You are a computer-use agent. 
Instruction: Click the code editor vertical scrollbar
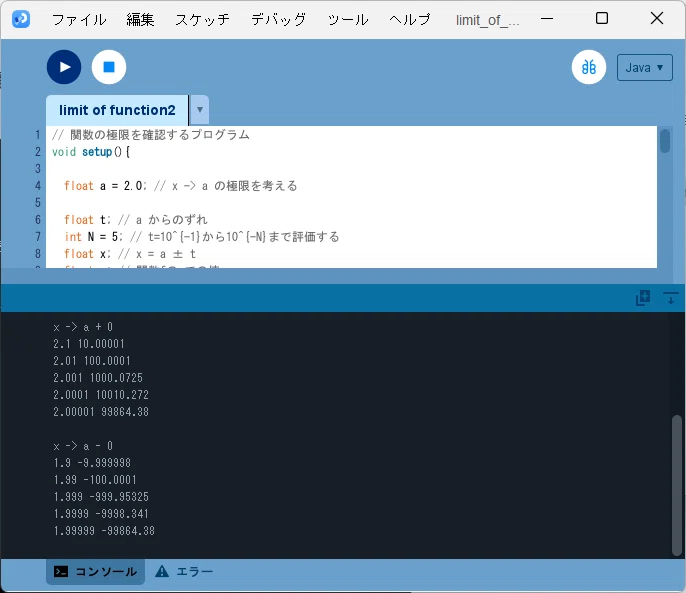pyautogui.click(x=665, y=141)
